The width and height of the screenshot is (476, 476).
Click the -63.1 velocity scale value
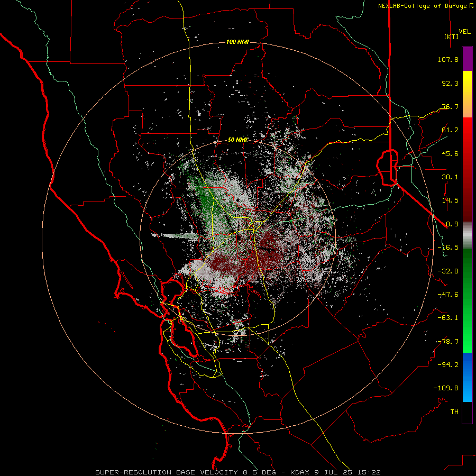pos(448,318)
